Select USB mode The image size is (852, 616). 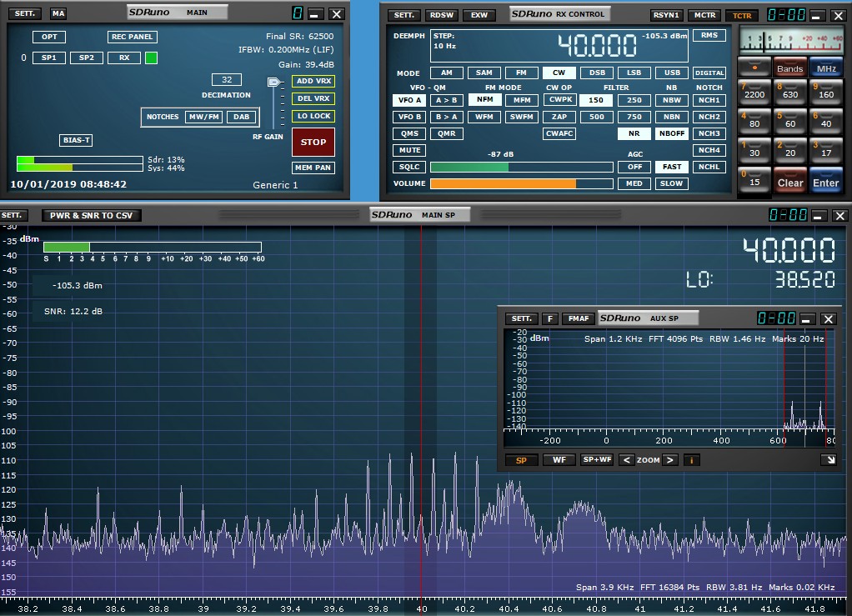coord(672,73)
